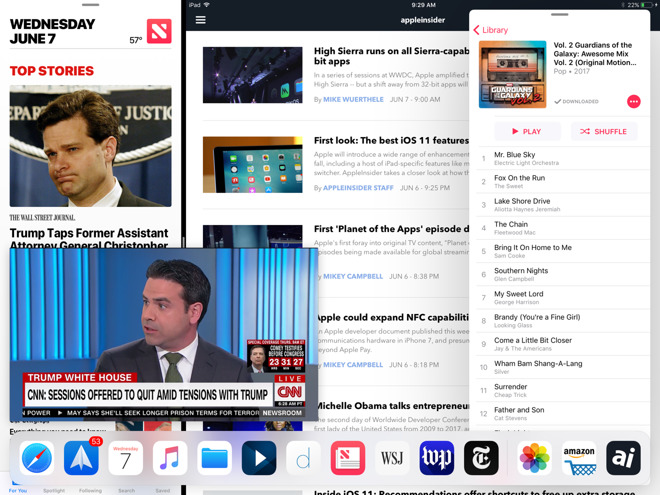Screen dimensions: 660x495
Task: Play track Lake Shore Drive
Action: tap(563, 205)
